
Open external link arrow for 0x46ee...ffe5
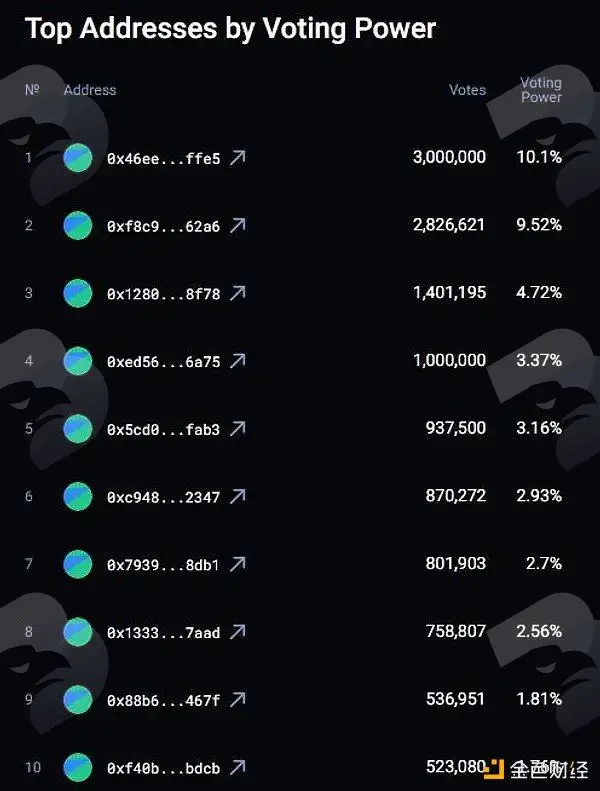pyautogui.click(x=238, y=158)
